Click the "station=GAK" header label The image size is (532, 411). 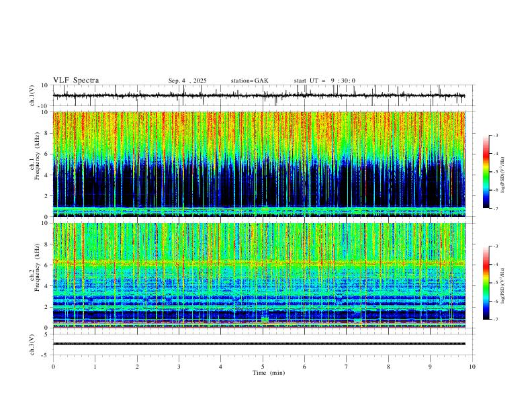(x=249, y=81)
